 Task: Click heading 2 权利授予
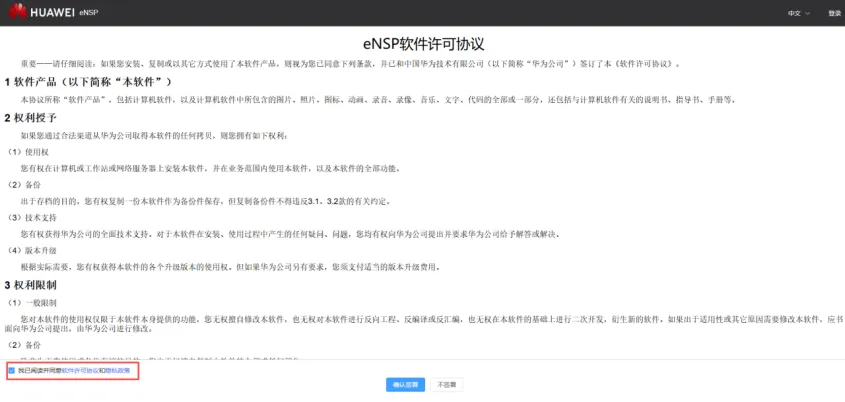pyautogui.click(x=31, y=117)
